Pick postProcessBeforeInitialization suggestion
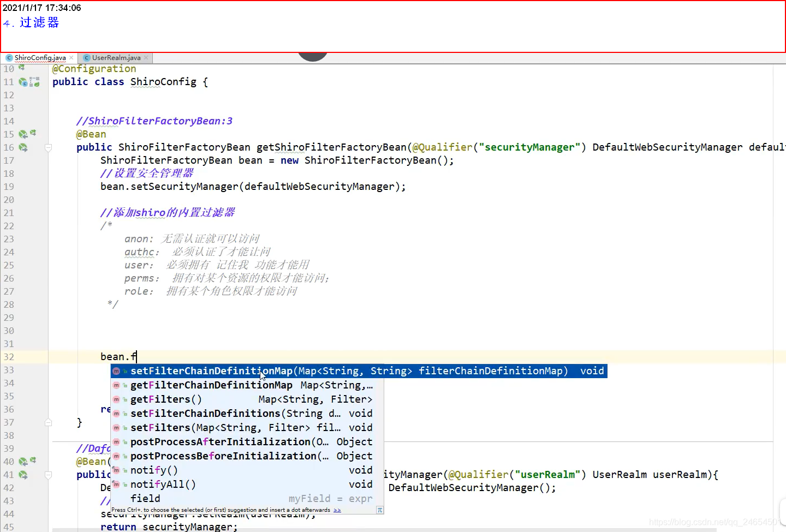 tap(247, 456)
